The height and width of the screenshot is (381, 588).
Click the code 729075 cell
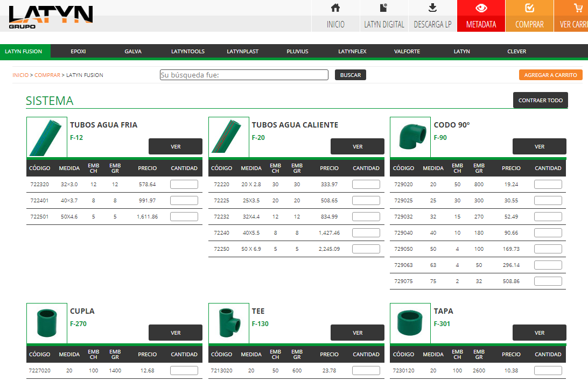pos(403,281)
